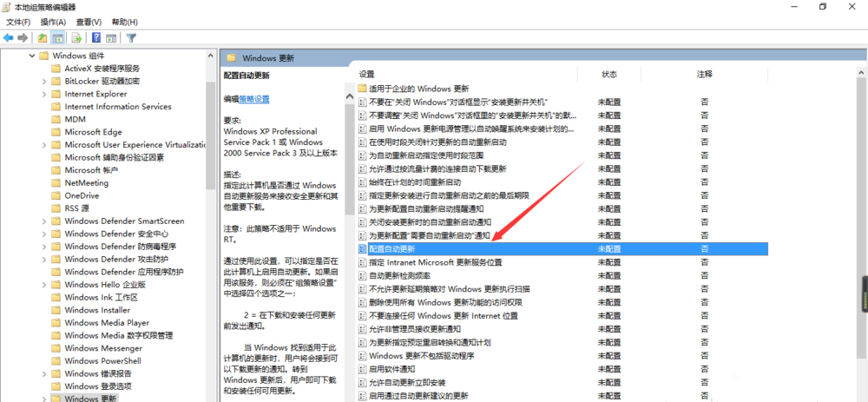Collapse the Windows 组件 tree node
The height and width of the screenshot is (402, 868).
click(x=31, y=56)
